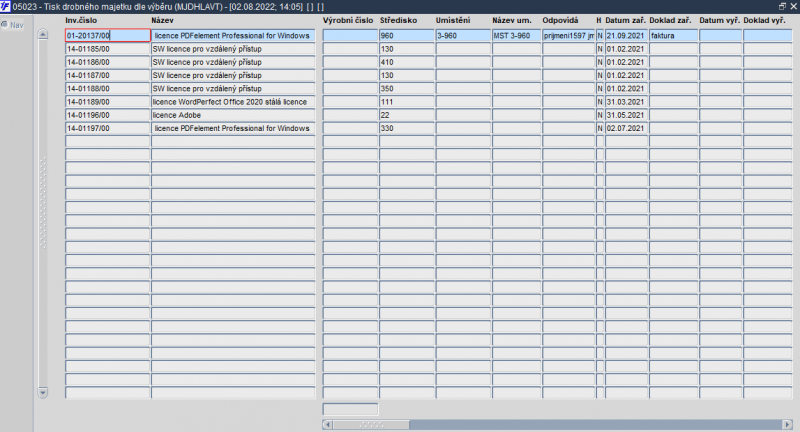The height and width of the screenshot is (432, 800).
Task: Click Středisko field of row 14-01185/00
Action: tap(407, 49)
